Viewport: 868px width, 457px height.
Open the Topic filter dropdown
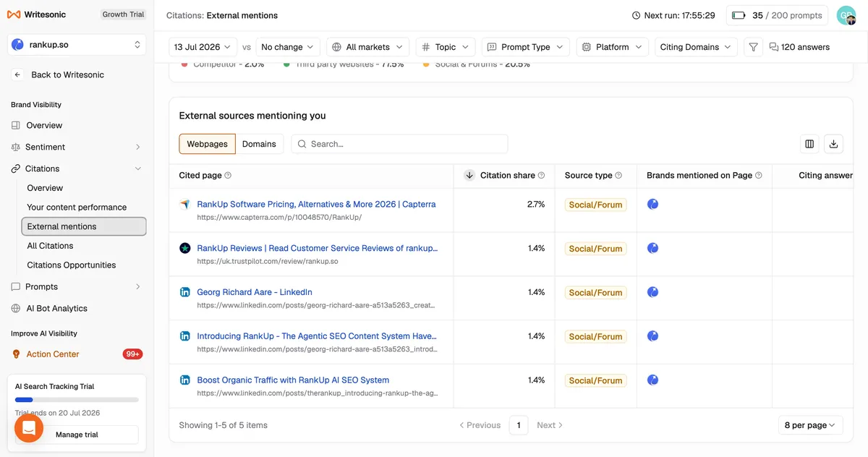(x=446, y=47)
